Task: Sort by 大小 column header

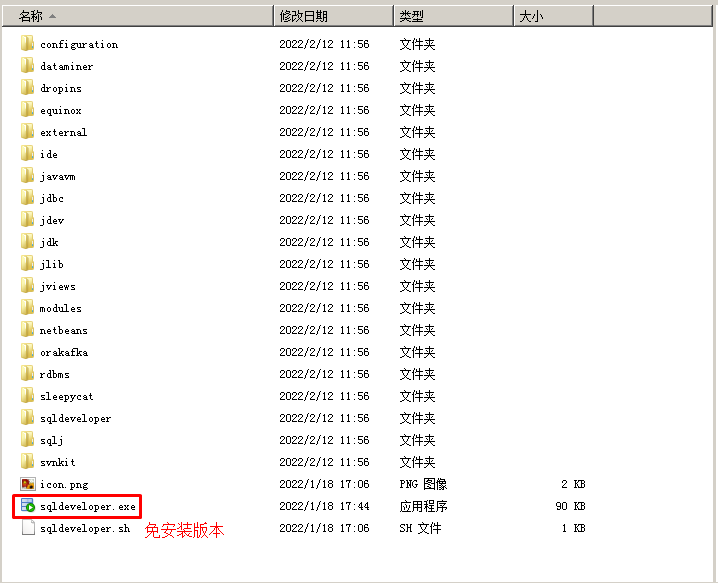Action: click(554, 16)
